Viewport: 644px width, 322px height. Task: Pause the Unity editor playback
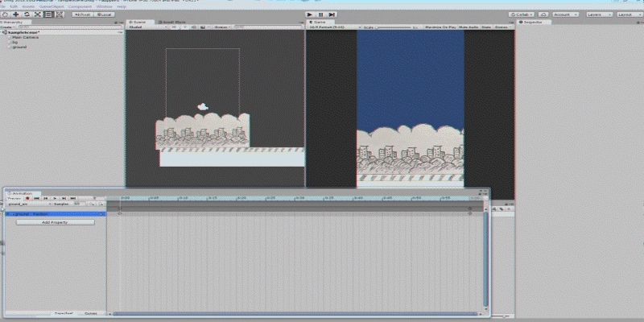click(x=320, y=14)
